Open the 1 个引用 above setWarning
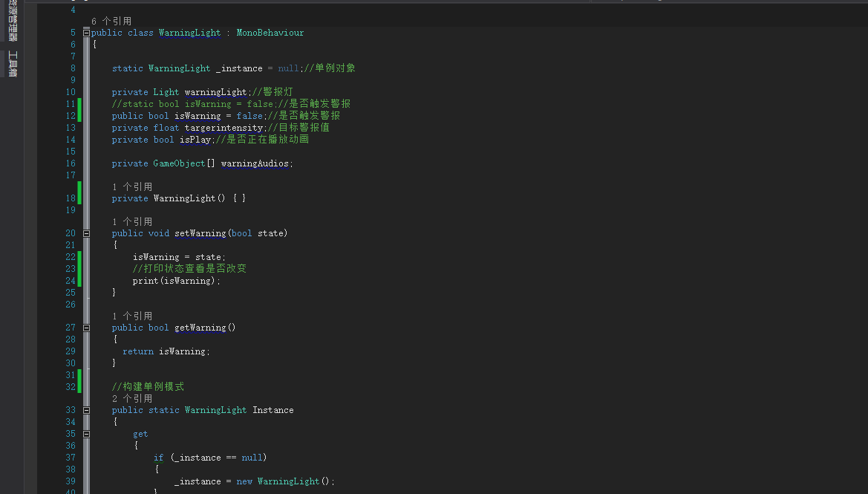868x494 pixels. [131, 221]
